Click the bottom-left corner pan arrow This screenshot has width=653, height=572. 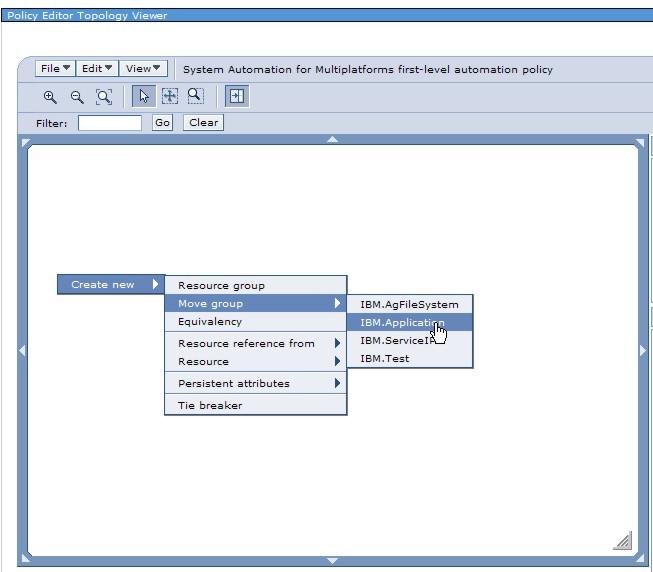(x=25, y=558)
